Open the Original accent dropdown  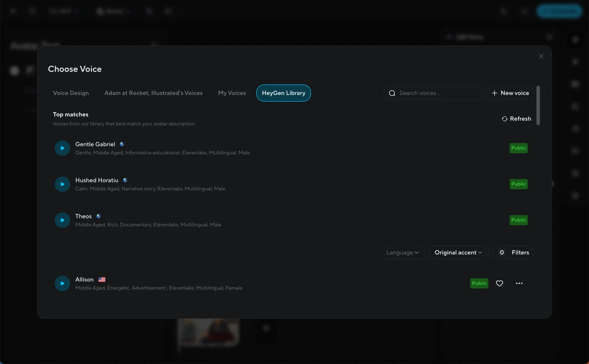click(x=458, y=252)
